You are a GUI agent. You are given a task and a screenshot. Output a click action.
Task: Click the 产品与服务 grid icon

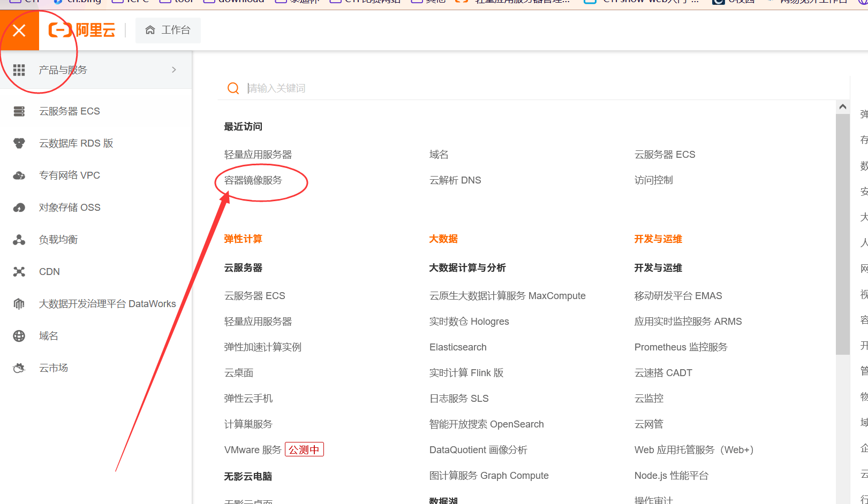(x=19, y=70)
